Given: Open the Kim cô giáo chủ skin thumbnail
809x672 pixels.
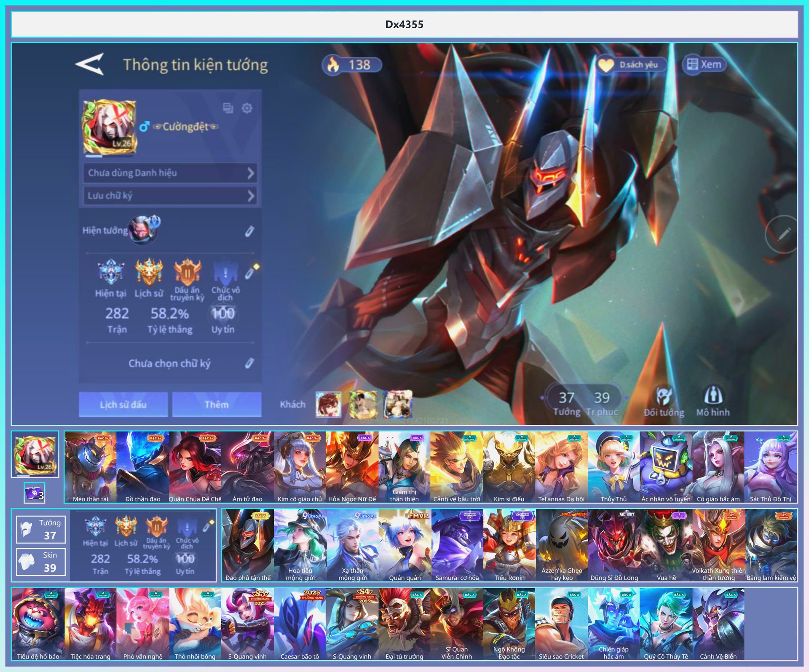Looking at the screenshot, I should [300, 467].
